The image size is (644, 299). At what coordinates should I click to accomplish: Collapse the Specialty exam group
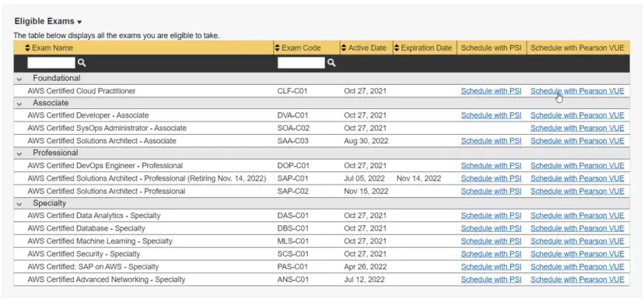[19, 204]
